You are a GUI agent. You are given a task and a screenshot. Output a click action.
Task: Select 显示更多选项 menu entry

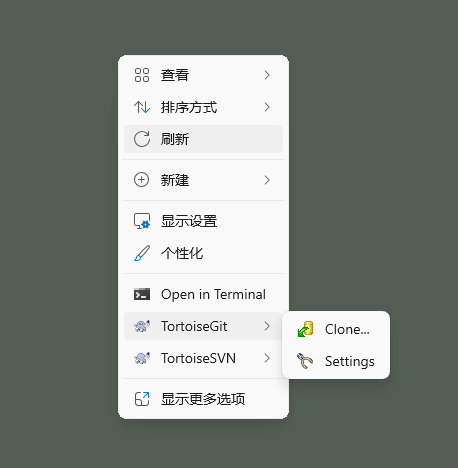[x=203, y=399]
